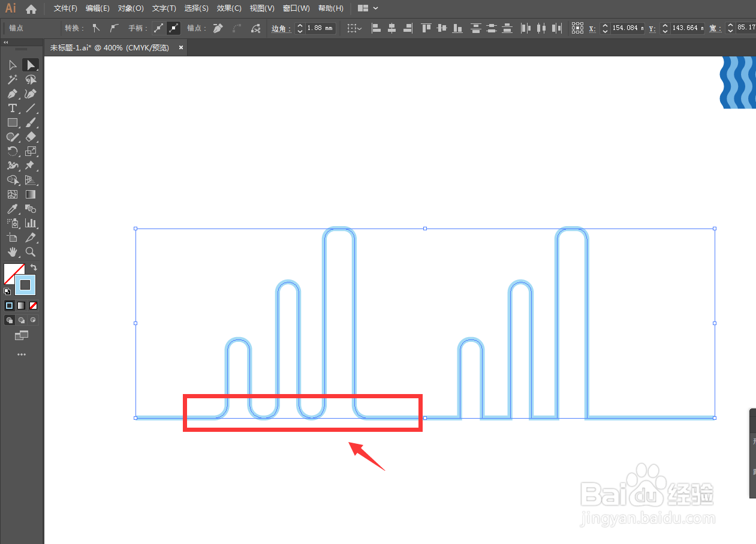Viewport: 756px width, 544px height.
Task: Enable Draw Behind mode
Action: click(x=22, y=320)
